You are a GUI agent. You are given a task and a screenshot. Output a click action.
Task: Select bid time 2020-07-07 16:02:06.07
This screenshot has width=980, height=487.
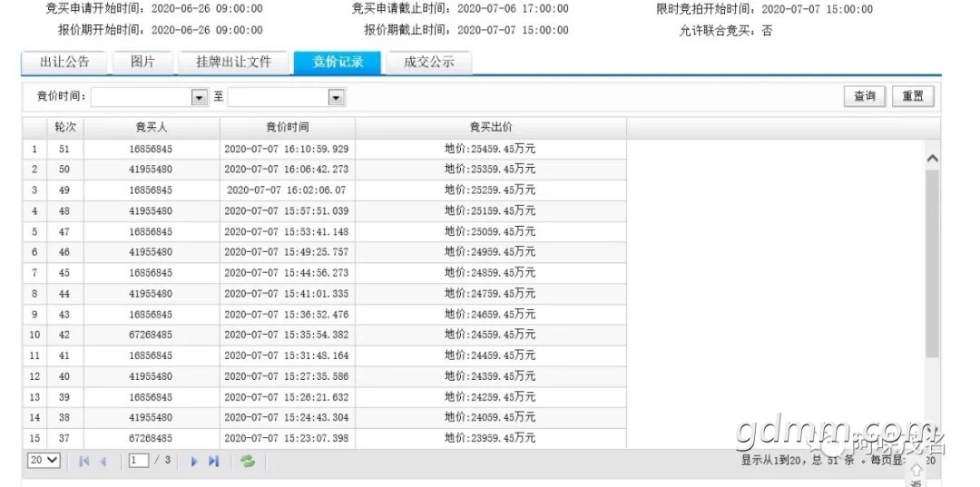point(286,190)
